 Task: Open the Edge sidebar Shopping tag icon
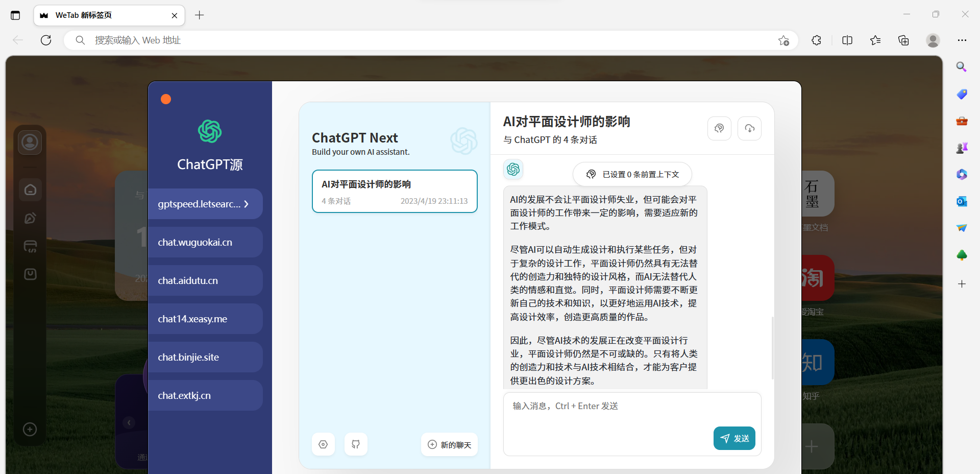tap(962, 94)
